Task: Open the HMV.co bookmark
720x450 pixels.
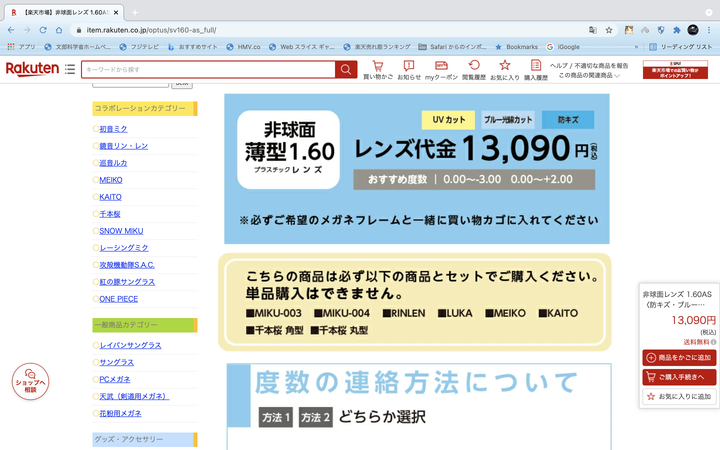Action: click(x=243, y=47)
